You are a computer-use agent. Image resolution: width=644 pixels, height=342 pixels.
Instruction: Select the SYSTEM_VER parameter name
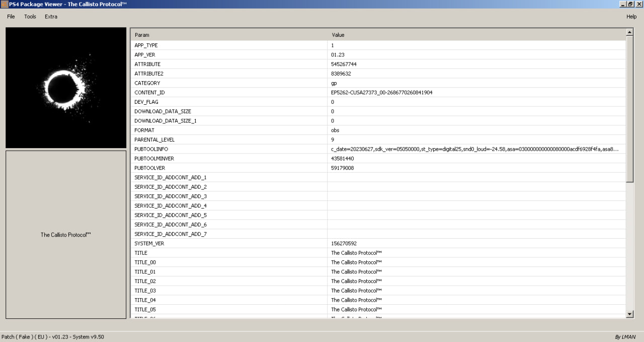[149, 243]
